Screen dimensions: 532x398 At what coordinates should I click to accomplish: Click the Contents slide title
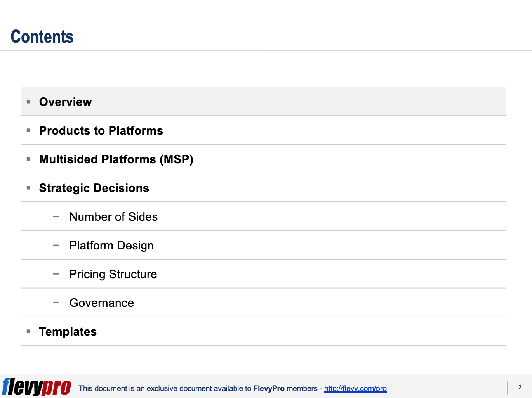pos(42,36)
